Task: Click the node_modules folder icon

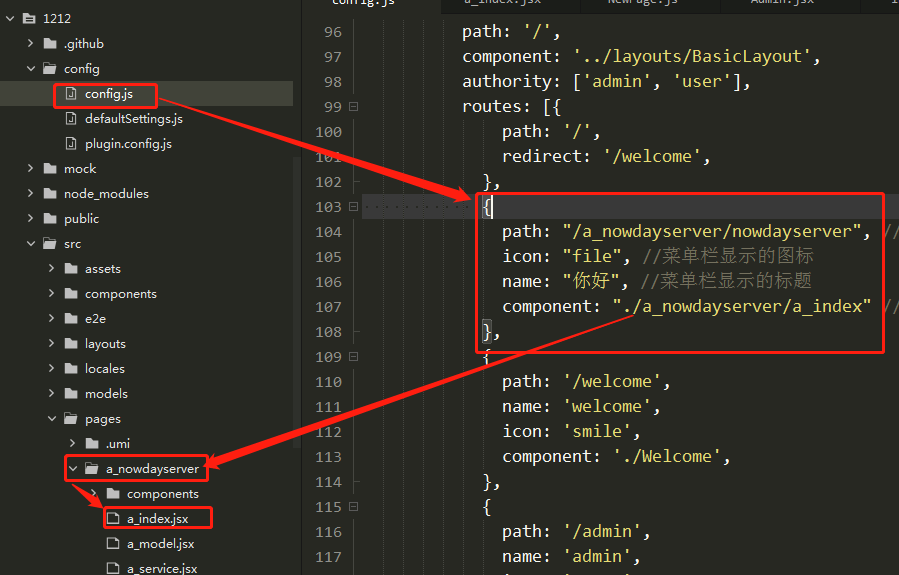Action: coord(50,194)
